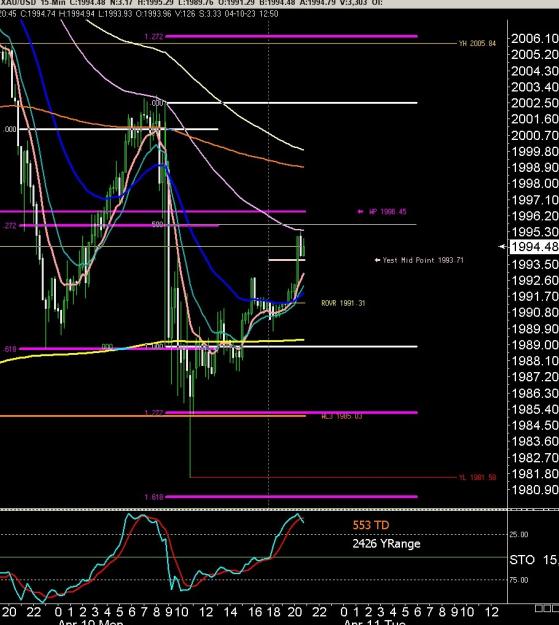Click the 1996.20 price axis label
Image resolution: width=559 pixels, height=625 pixels.
pyautogui.click(x=535, y=216)
